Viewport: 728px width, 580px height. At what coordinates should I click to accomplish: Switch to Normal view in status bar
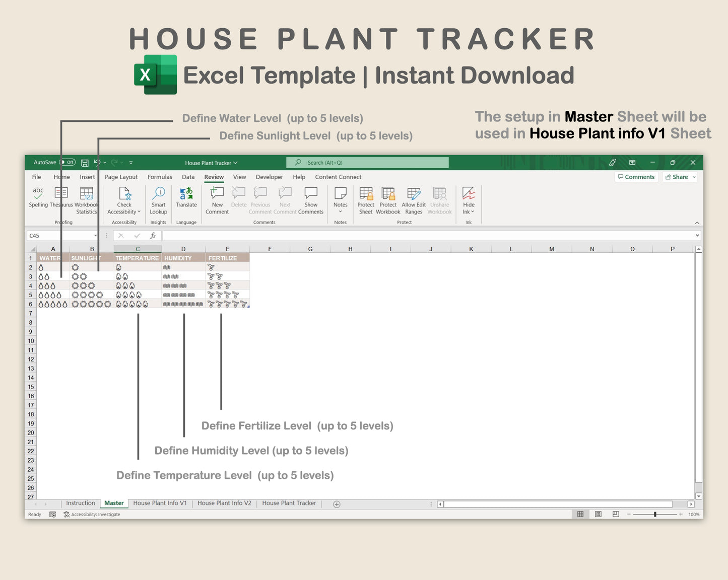[580, 514]
